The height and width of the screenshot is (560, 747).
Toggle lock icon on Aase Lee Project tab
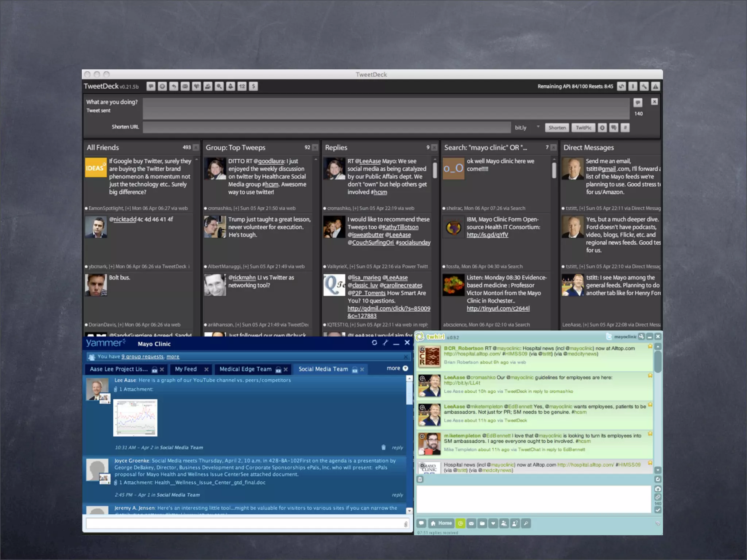(x=154, y=370)
